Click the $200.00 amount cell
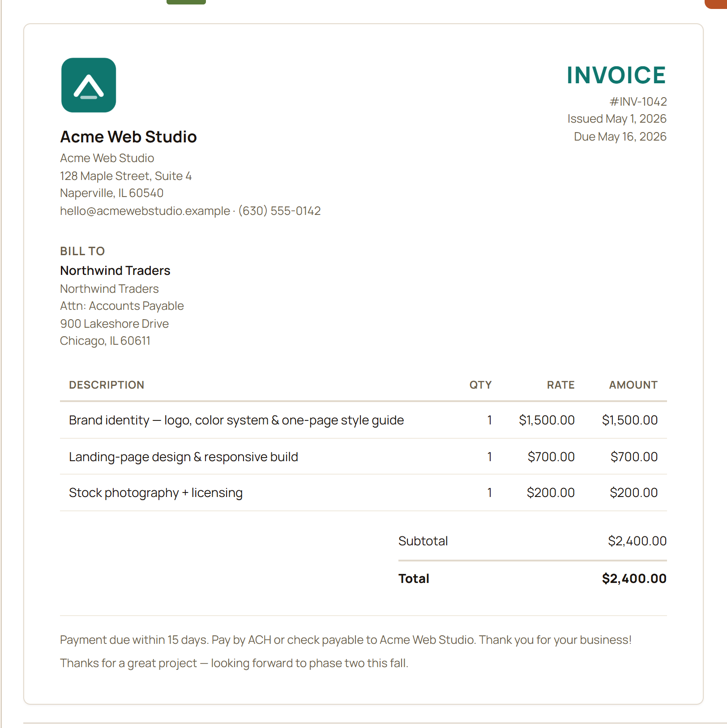727x728 pixels. (634, 492)
